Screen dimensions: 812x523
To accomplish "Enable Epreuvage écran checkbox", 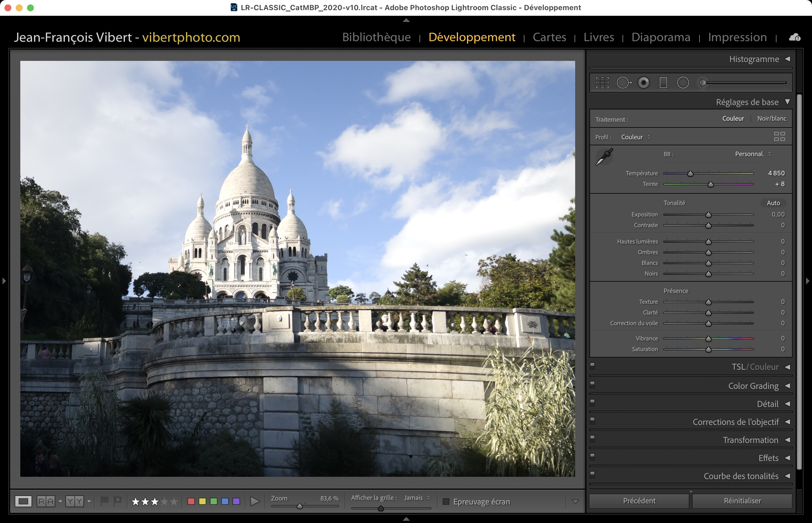I will (446, 502).
